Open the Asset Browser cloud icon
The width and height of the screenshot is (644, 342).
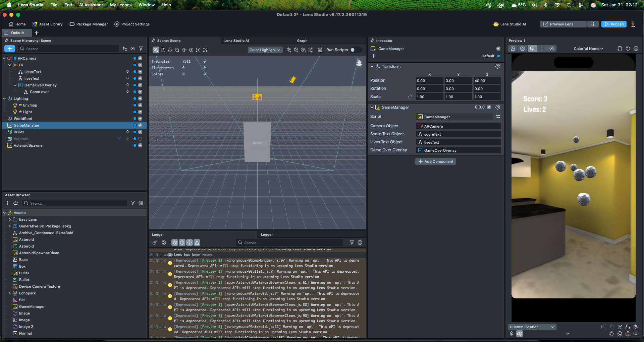click(x=16, y=203)
